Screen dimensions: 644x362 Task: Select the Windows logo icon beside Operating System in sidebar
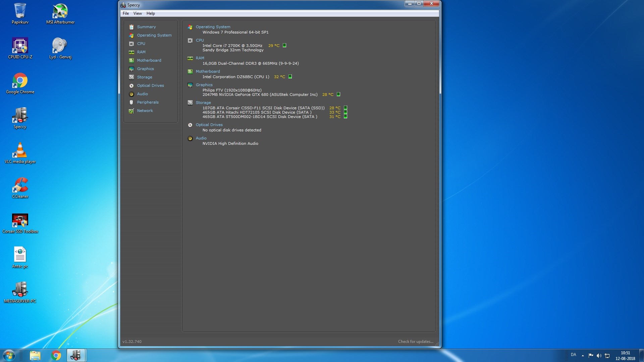coord(131,35)
